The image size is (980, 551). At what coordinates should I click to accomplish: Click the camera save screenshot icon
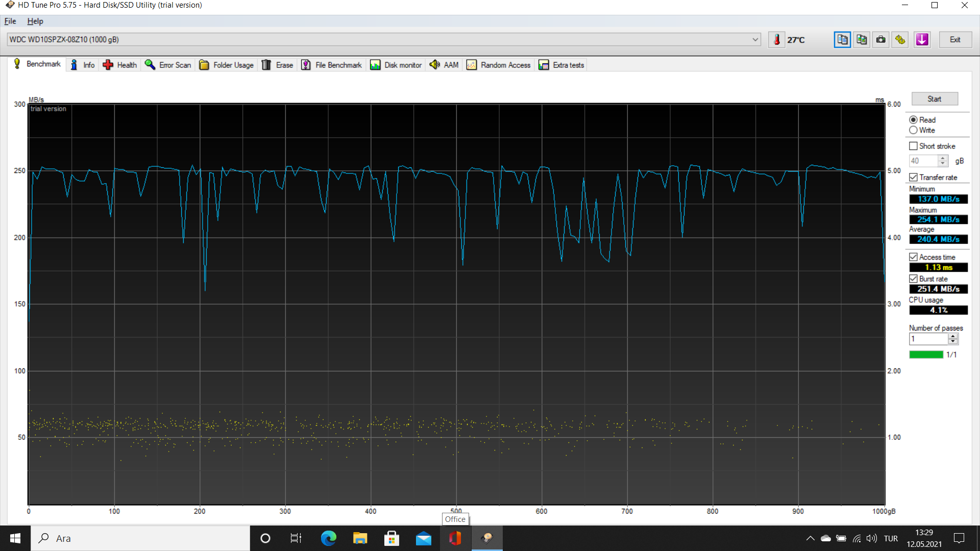coord(881,40)
